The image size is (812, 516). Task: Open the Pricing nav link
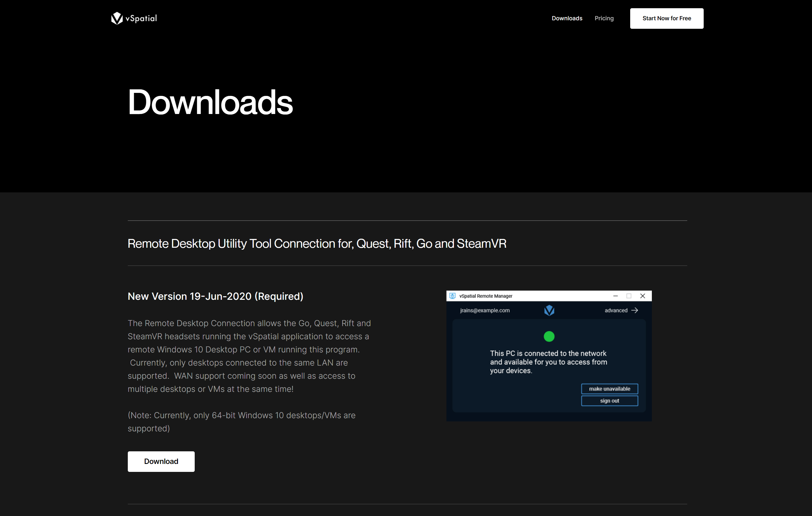click(x=604, y=18)
